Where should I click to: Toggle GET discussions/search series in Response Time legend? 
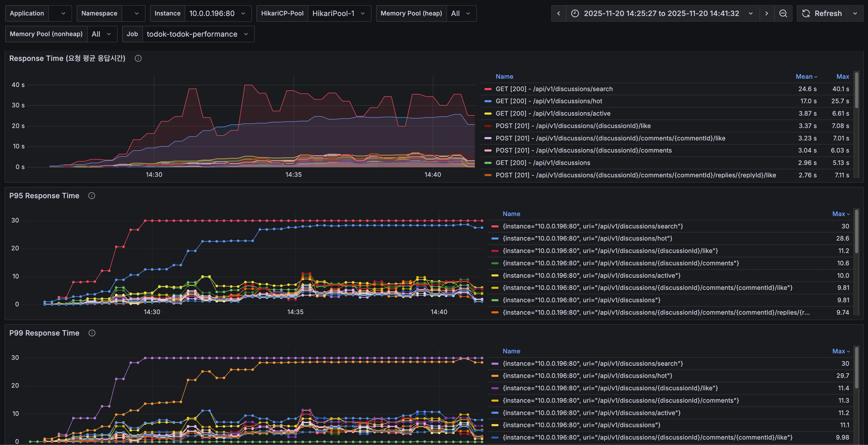click(554, 89)
